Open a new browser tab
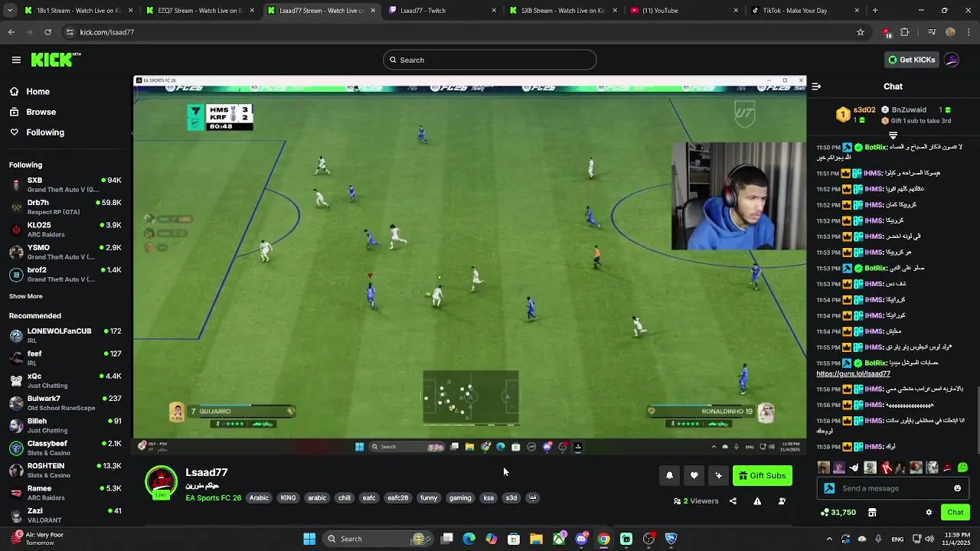 (875, 11)
